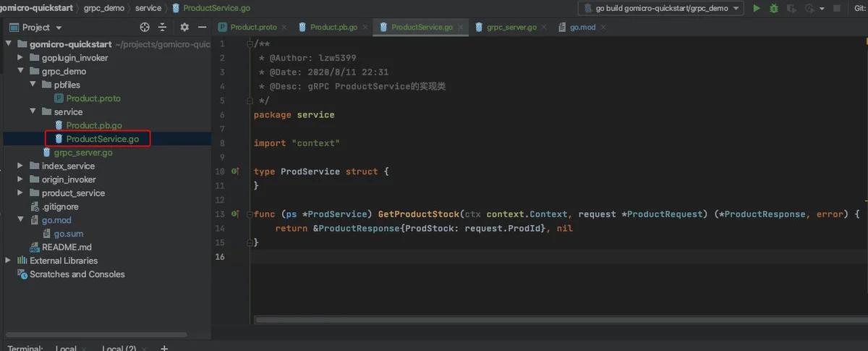Click the ProductService.go breadcrumb in navigation bar
Screen dimensions: 868x351
[x=211, y=8]
